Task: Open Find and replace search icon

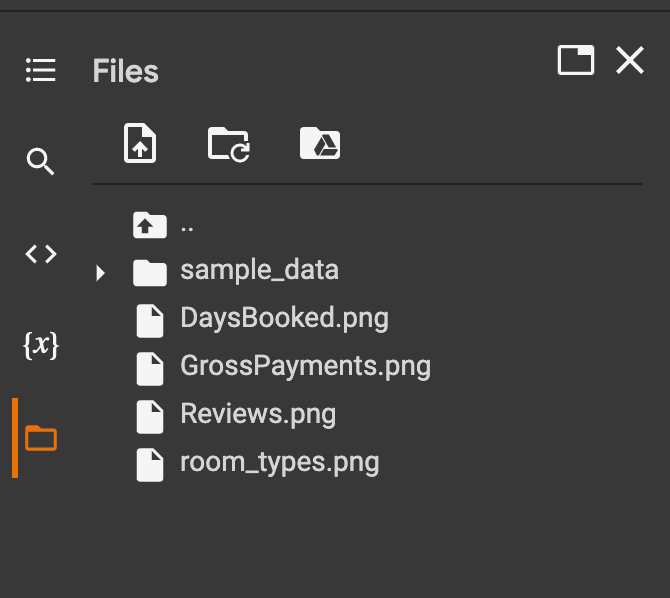Action: pos(41,162)
